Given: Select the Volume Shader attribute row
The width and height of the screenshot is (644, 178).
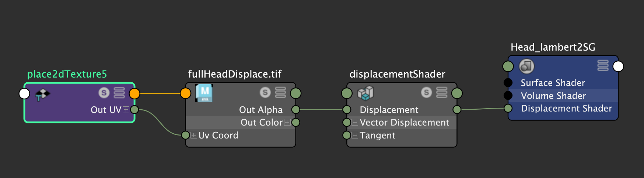Looking at the screenshot, I should pos(563,96).
